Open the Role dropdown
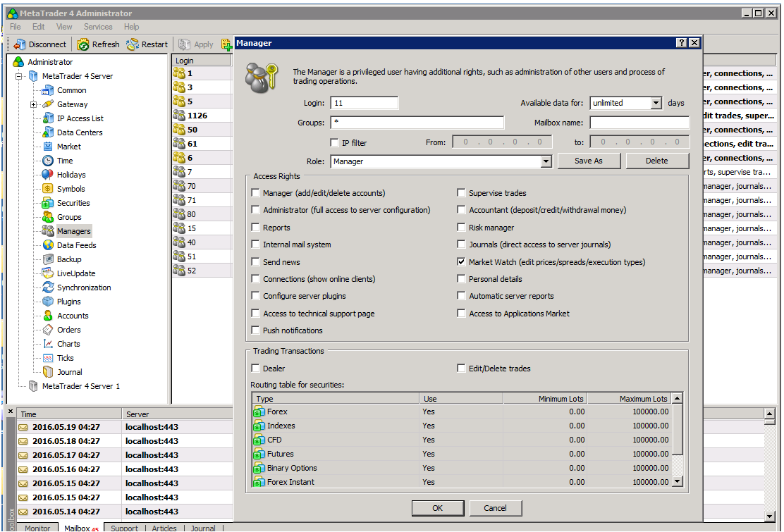 click(546, 161)
